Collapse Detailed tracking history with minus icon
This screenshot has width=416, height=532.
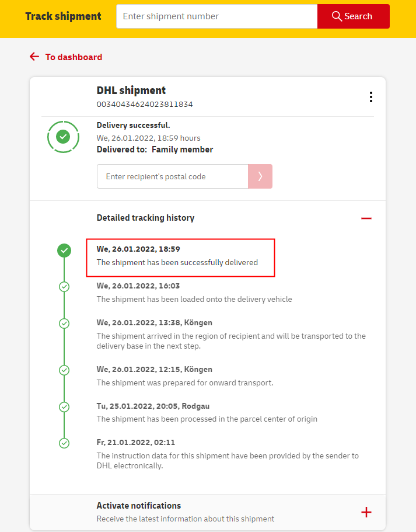pyautogui.click(x=366, y=218)
